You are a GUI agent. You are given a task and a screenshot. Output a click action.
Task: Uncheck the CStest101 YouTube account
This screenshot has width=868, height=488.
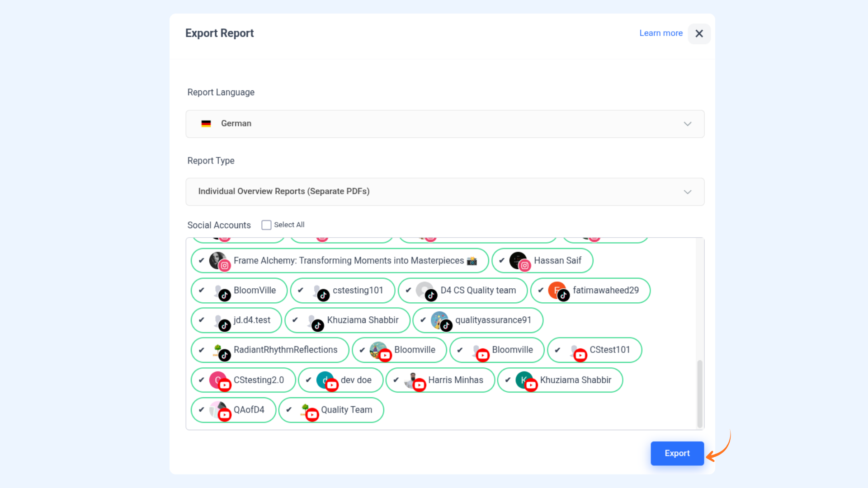pyautogui.click(x=558, y=350)
